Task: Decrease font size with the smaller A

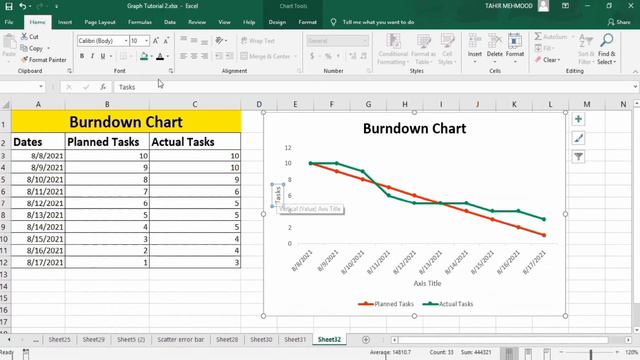Action: 166,41
